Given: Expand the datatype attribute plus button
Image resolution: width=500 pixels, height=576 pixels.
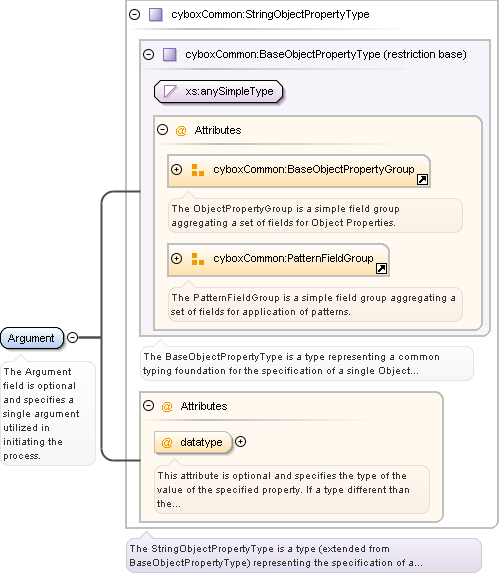Looking at the screenshot, I should (240, 442).
